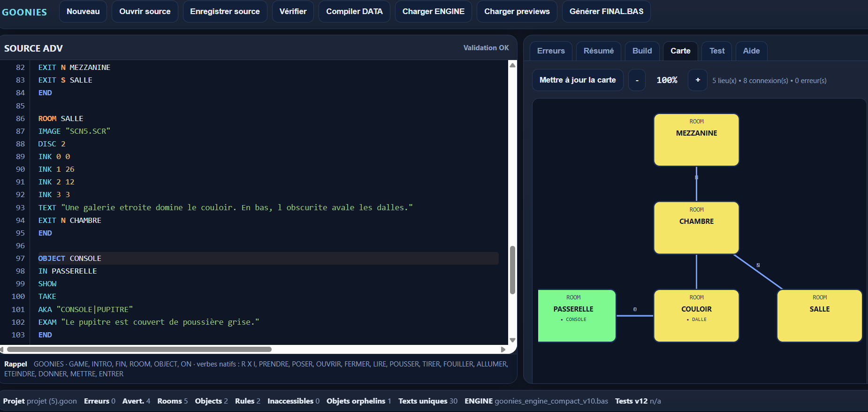Click the editor horizontal scrollbar thumb
This screenshot has height=412, width=868.
pyautogui.click(x=139, y=349)
